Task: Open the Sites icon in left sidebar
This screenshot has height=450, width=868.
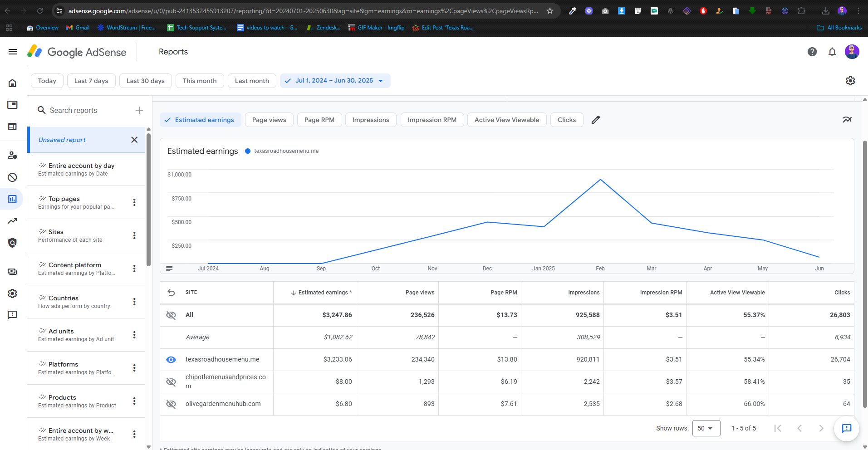Action: [x=12, y=127]
